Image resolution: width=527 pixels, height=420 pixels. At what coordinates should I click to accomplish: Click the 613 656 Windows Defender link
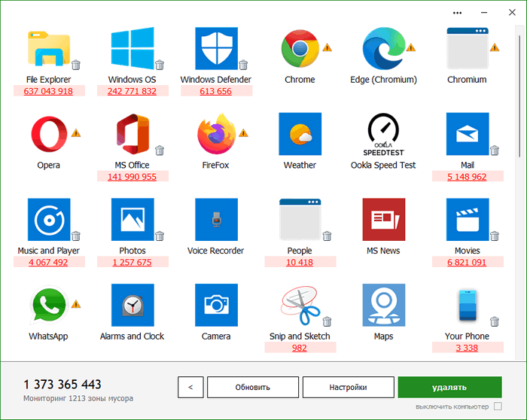216,91
